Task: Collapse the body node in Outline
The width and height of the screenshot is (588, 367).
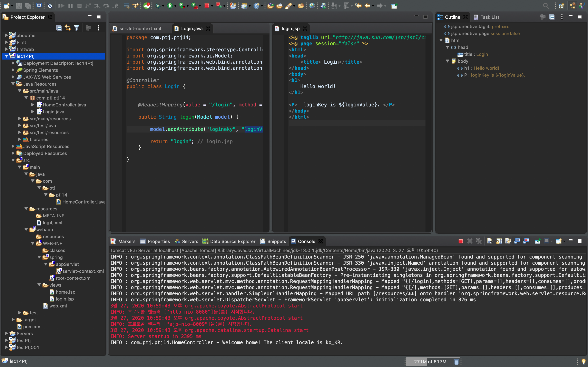Action: tap(447, 61)
